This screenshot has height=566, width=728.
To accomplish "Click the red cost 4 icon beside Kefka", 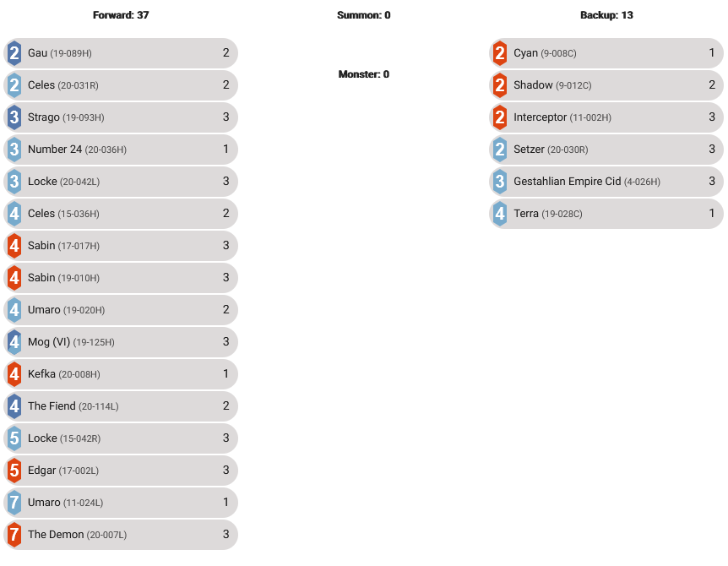I will pos(14,374).
